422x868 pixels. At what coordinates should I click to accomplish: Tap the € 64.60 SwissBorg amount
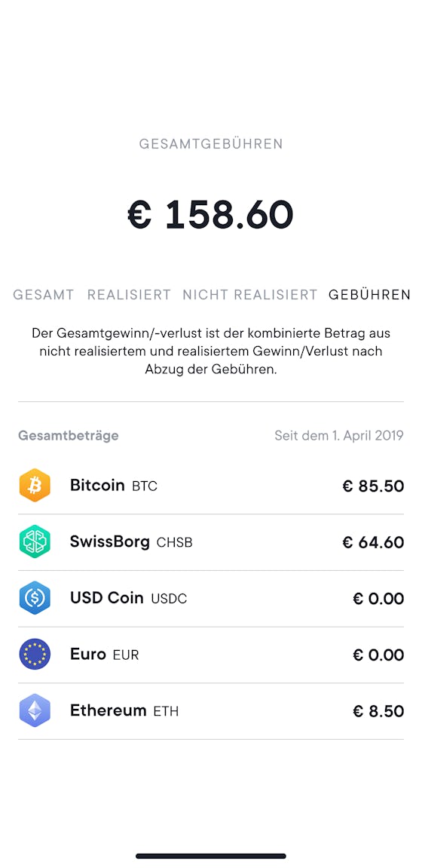373,542
